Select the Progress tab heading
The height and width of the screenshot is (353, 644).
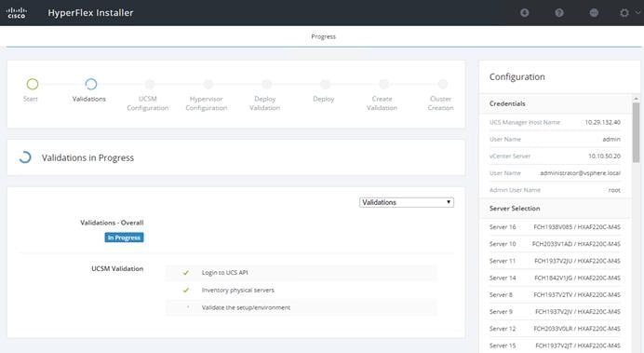click(x=323, y=36)
